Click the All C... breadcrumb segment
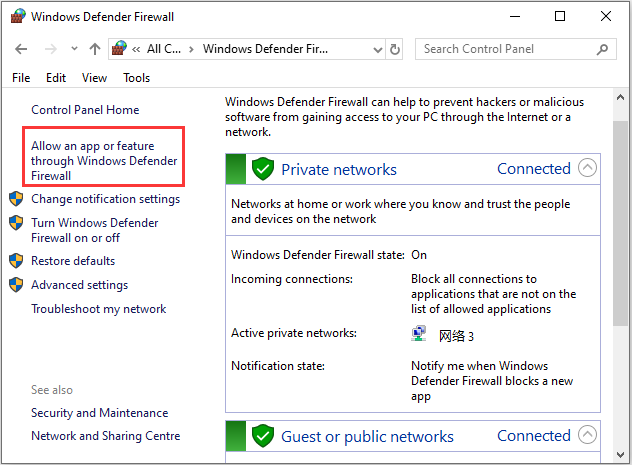The height and width of the screenshot is (465, 632). (x=164, y=49)
